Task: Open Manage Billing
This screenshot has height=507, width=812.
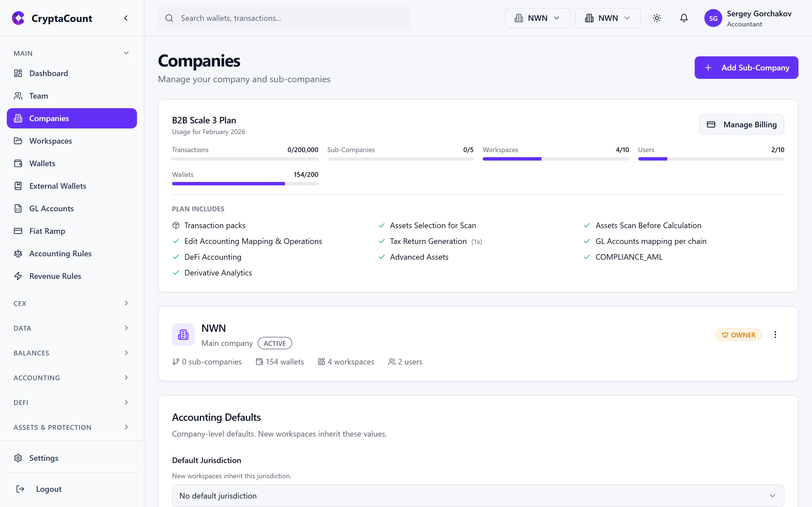Action: point(741,124)
